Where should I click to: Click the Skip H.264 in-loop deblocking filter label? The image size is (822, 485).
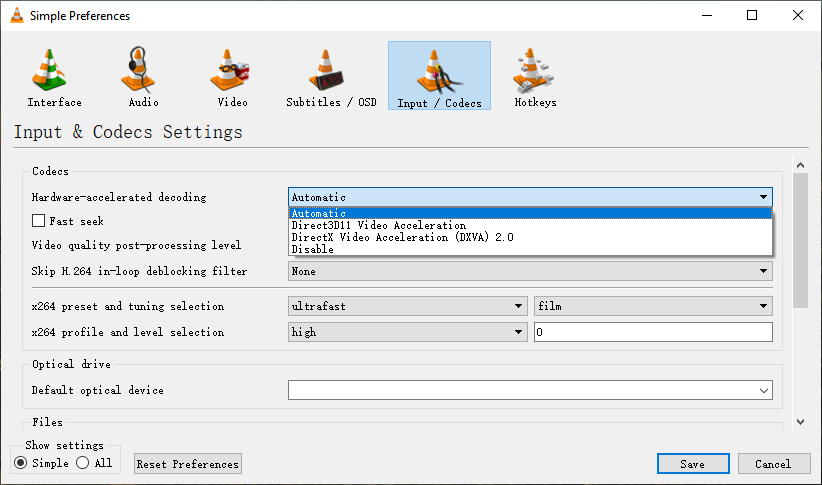(139, 271)
